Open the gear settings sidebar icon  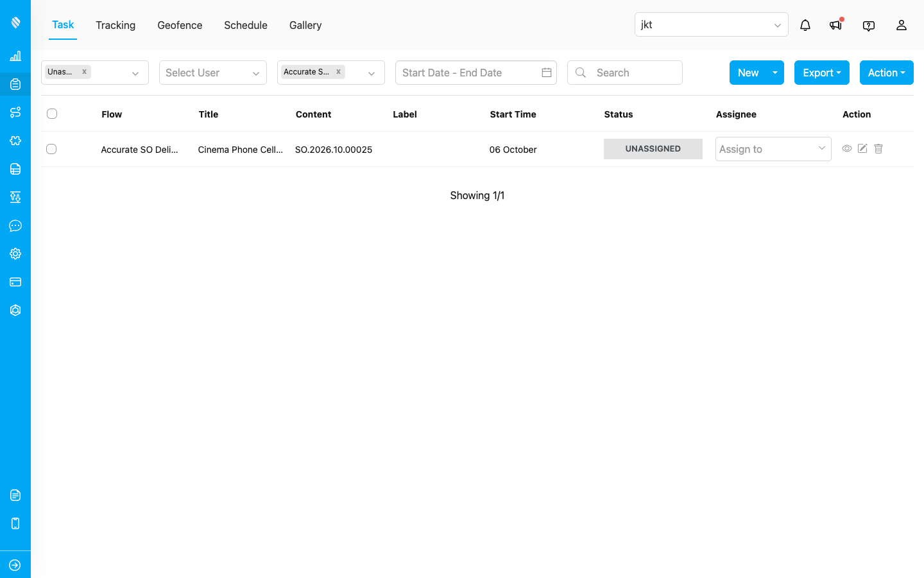[x=15, y=254]
